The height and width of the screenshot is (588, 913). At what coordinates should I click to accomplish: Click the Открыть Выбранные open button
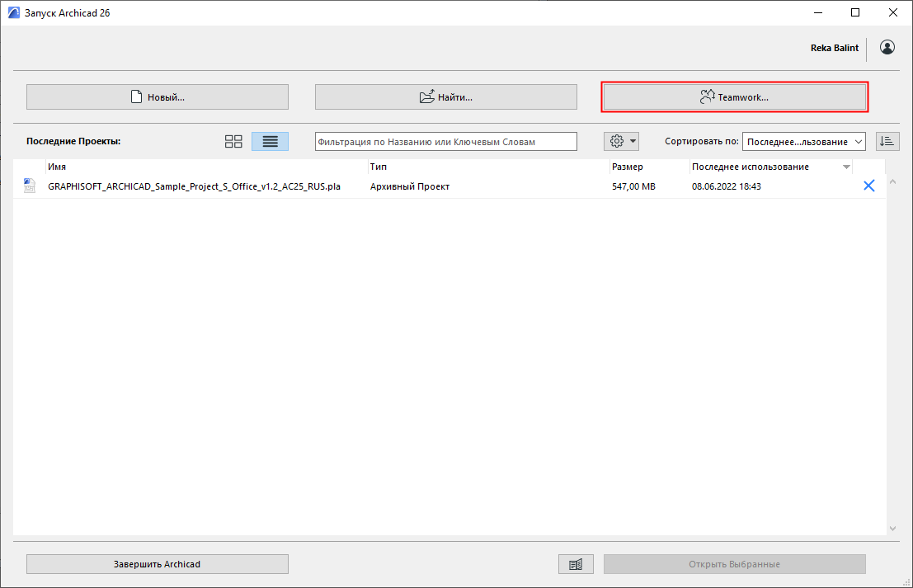734,564
